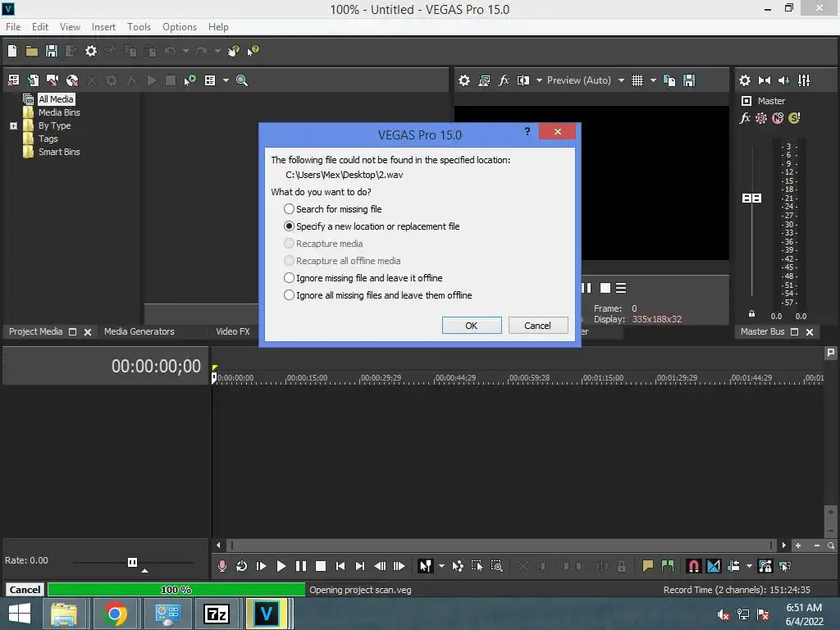The height and width of the screenshot is (630, 840).
Task: Open the Edit menu
Action: (x=40, y=27)
